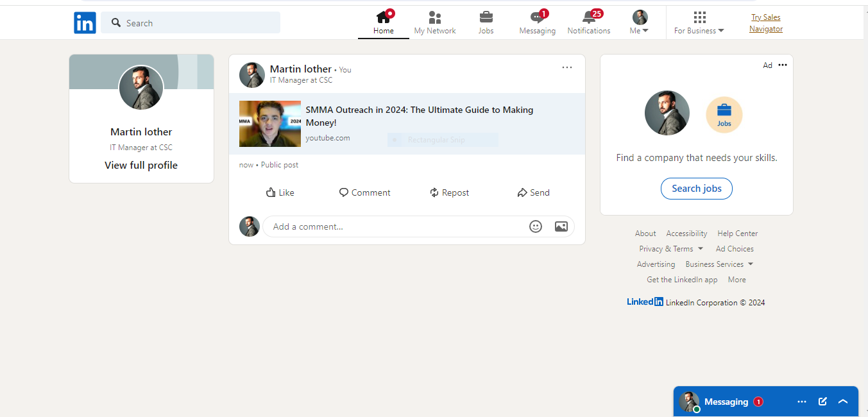The height and width of the screenshot is (417, 868).
Task: Open the Accessibility footer link
Action: pos(686,234)
